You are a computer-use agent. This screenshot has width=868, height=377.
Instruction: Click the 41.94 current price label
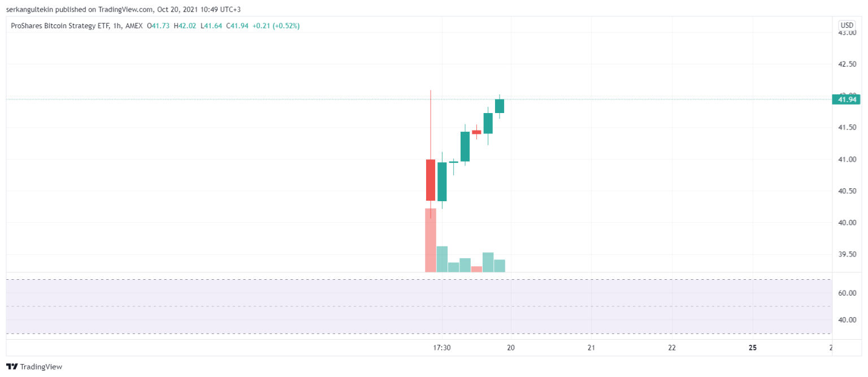(846, 99)
